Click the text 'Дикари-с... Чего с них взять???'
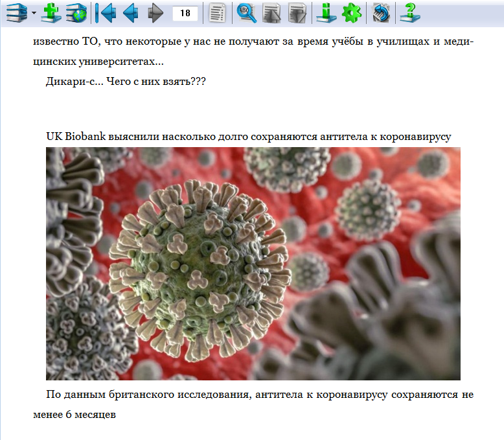Screen dimensions: 504x440 click(126, 82)
